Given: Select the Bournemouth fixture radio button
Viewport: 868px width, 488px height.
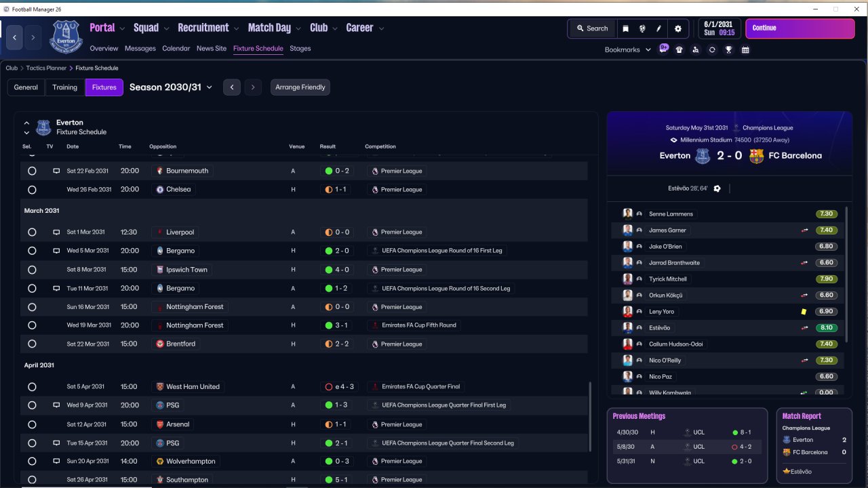Looking at the screenshot, I should pos(32,171).
